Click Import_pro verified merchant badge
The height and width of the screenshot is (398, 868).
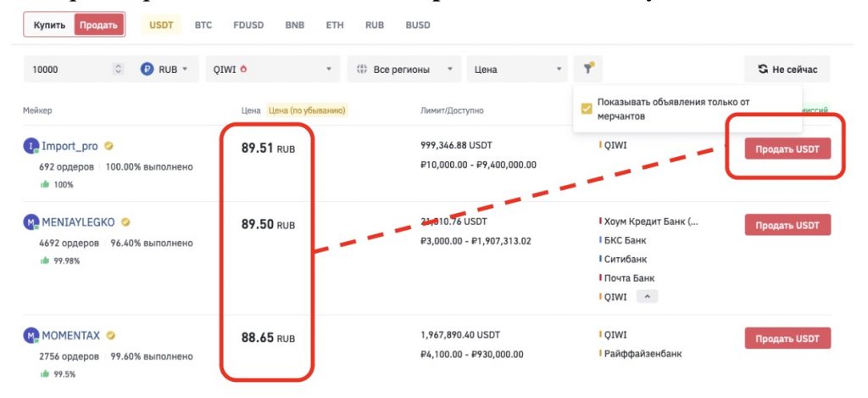tap(109, 146)
